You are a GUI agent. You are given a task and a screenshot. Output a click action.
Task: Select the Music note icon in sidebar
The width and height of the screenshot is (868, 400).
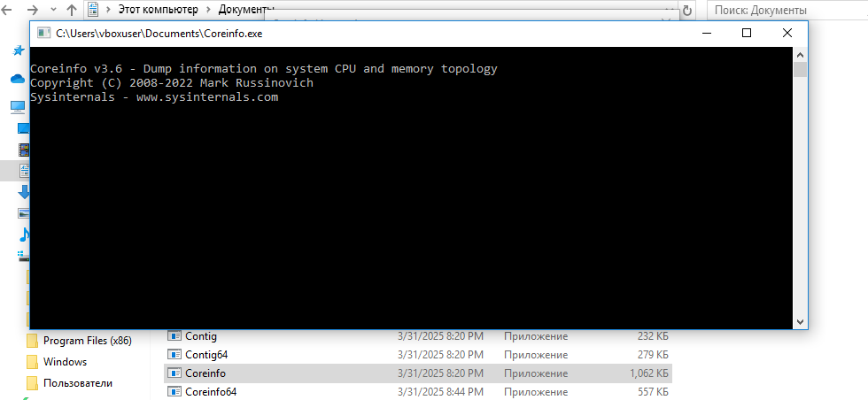25,235
